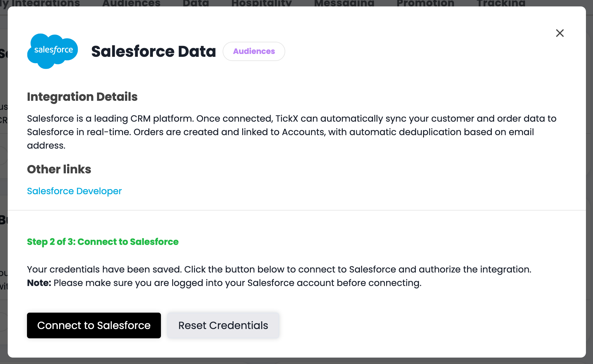Select the Promotion tab
This screenshot has width=593, height=364.
425,3
